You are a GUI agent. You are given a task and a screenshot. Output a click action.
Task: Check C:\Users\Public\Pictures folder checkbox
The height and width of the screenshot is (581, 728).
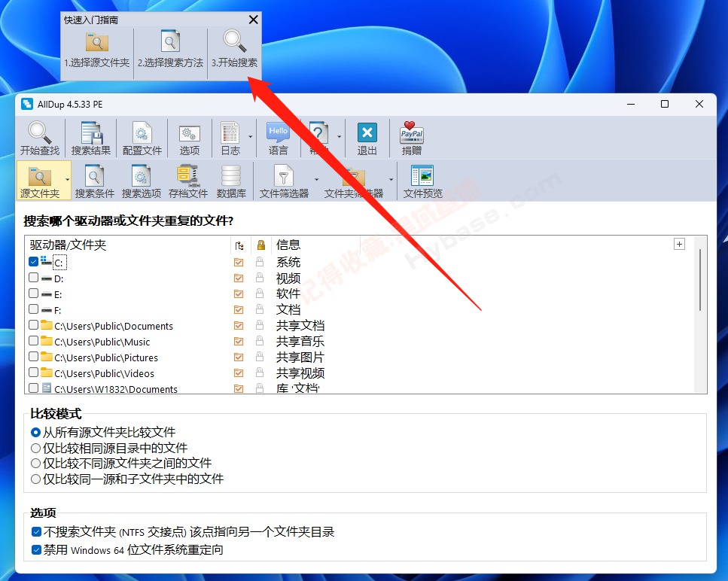point(33,357)
